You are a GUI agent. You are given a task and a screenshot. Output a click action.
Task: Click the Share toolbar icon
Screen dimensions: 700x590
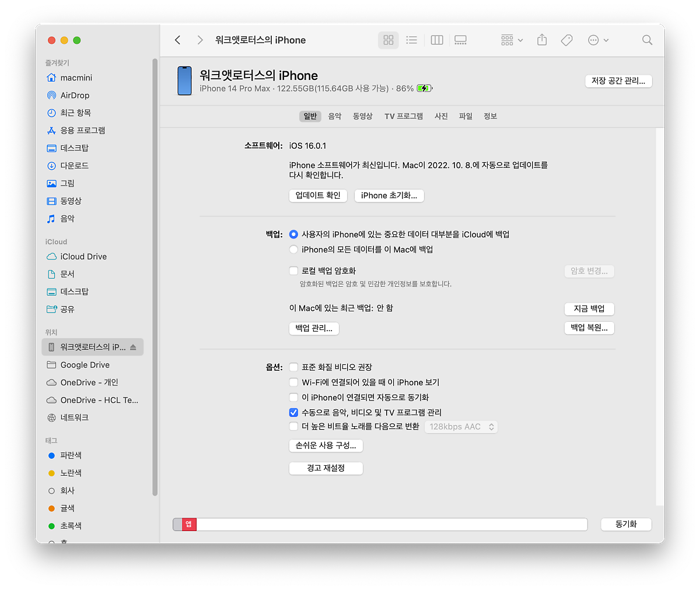(542, 40)
